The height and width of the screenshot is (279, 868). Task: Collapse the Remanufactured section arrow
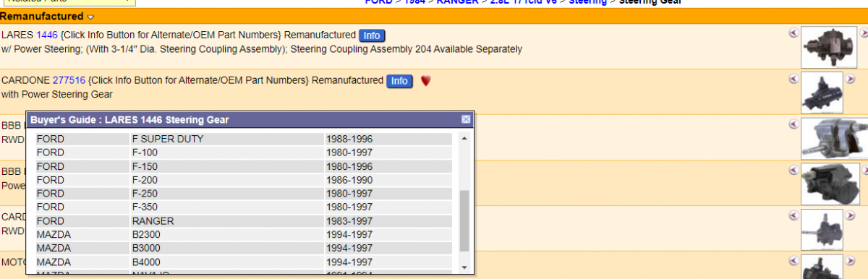[x=90, y=17]
